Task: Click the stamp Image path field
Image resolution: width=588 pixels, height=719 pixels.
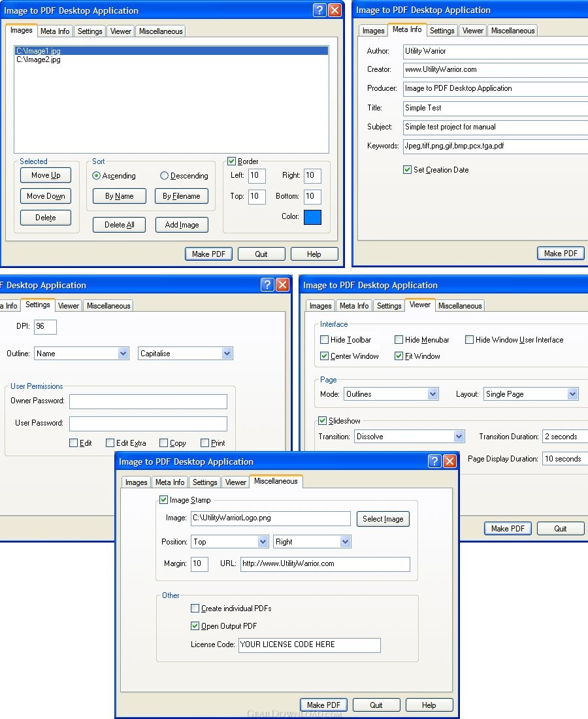Action: [x=271, y=518]
